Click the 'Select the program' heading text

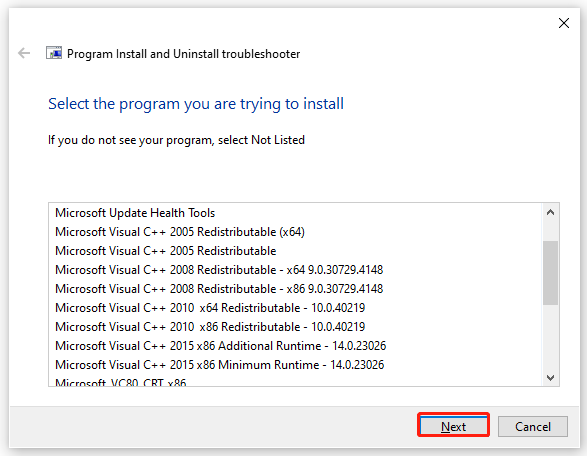pyautogui.click(x=196, y=104)
